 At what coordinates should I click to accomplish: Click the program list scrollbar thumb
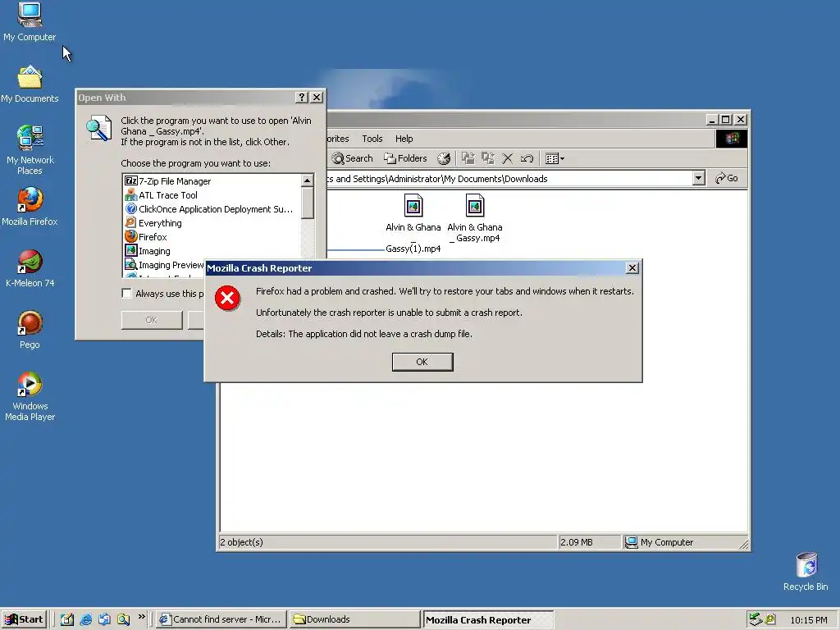coord(307,203)
